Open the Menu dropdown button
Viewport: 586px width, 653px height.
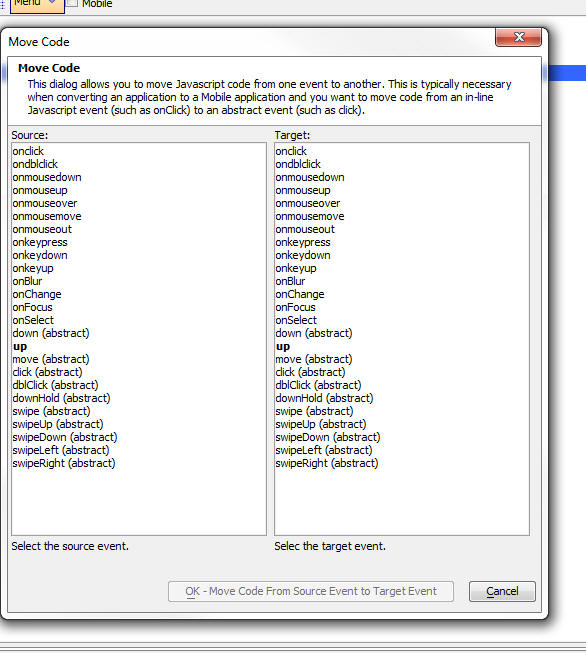[37, 4]
